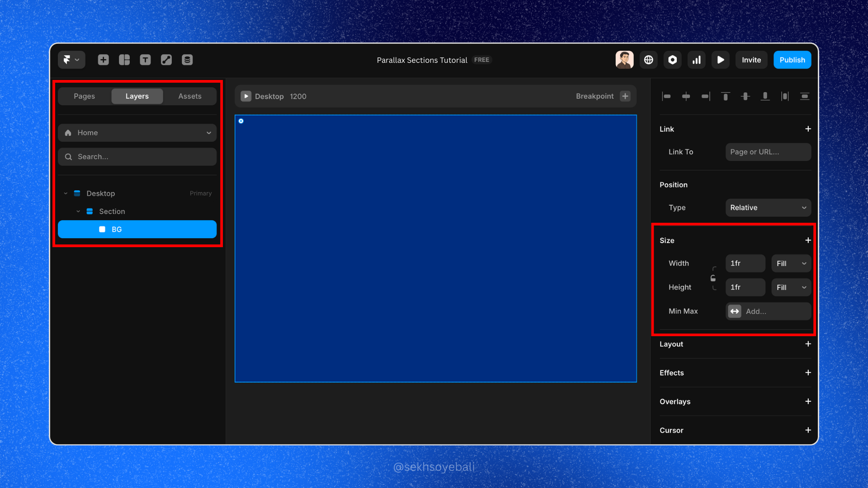This screenshot has width=868, height=488.
Task: Toggle the Min Max arrows button
Action: 735,311
